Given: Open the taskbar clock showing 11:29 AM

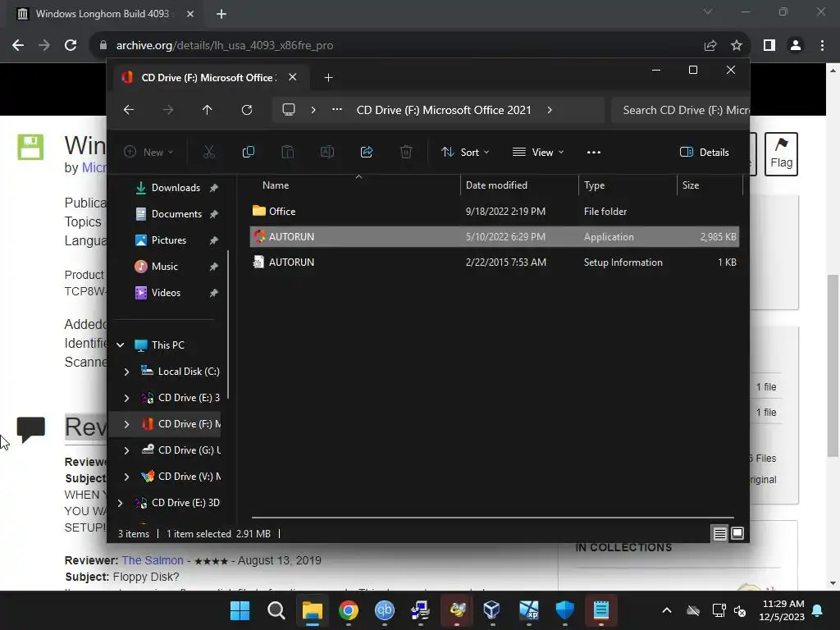Looking at the screenshot, I should 782,610.
